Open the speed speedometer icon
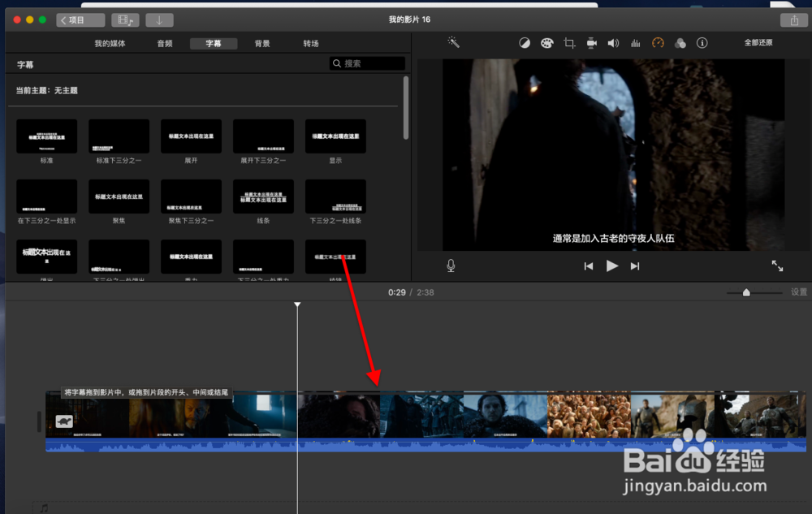812x514 pixels. coord(658,43)
